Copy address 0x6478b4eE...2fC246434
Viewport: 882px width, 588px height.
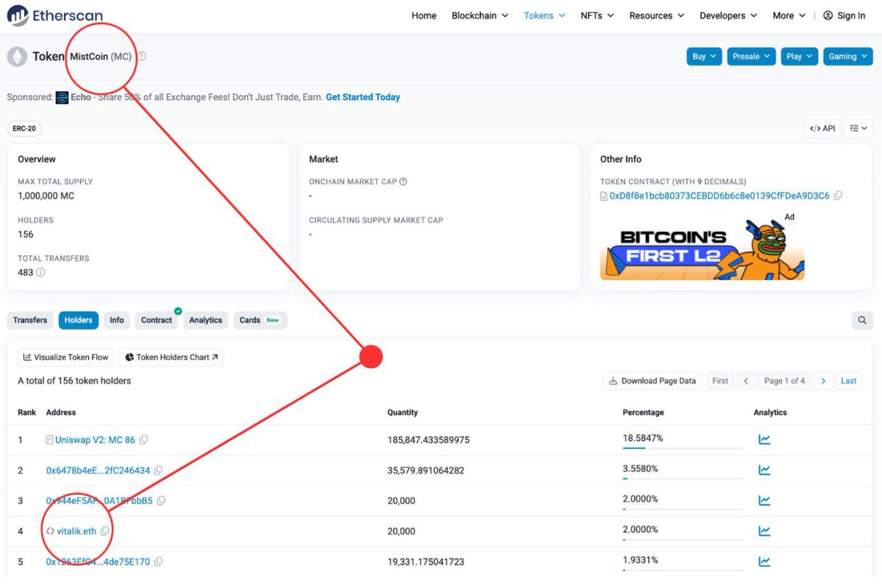pos(159,470)
